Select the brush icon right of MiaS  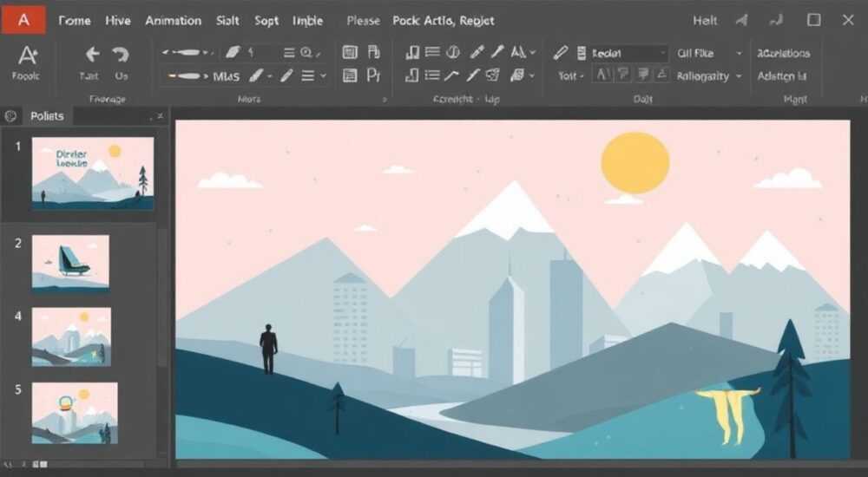[256, 75]
